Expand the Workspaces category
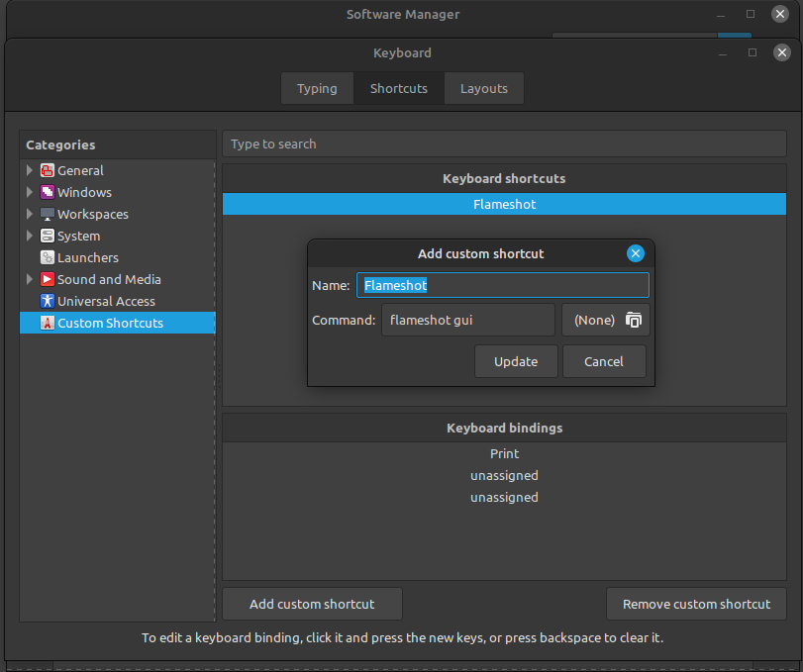 [x=30, y=214]
